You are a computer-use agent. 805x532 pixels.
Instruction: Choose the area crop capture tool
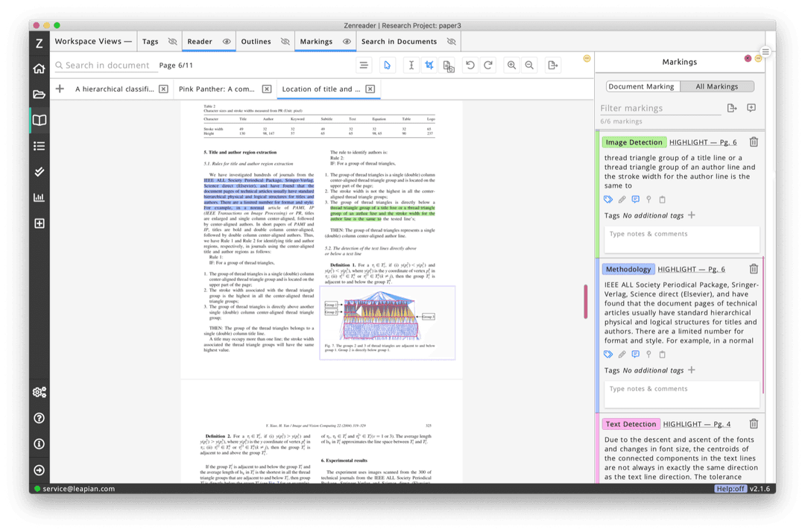(x=429, y=66)
